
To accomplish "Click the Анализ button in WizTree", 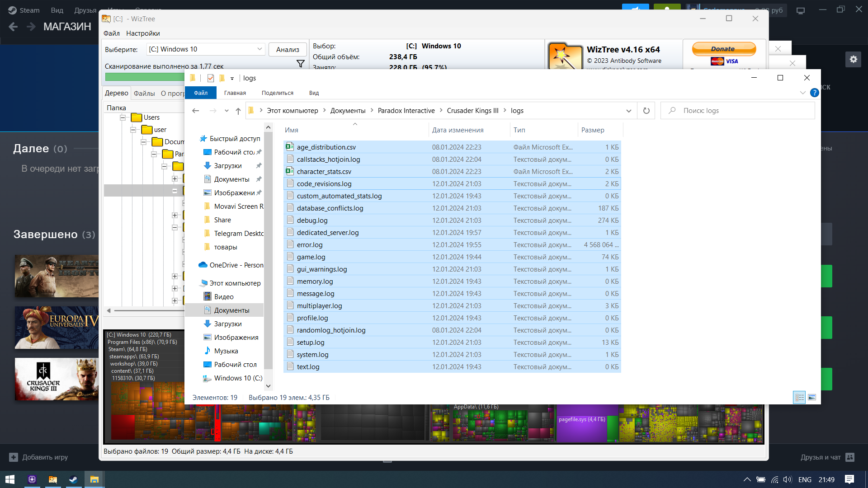I will (288, 50).
